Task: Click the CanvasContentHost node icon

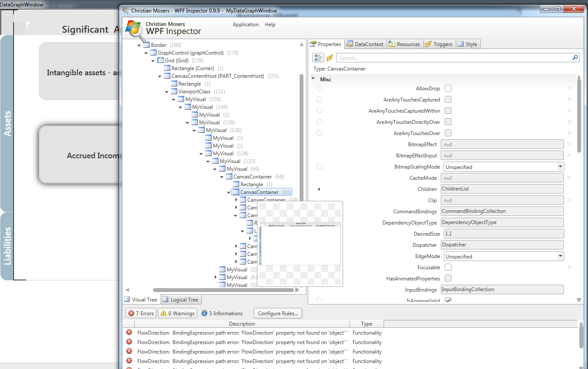Action: [167, 76]
